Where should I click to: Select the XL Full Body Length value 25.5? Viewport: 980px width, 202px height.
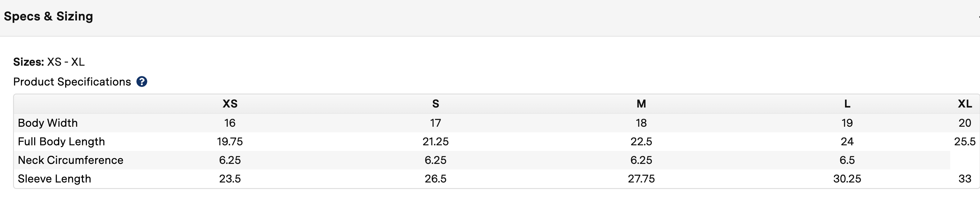coord(965,141)
